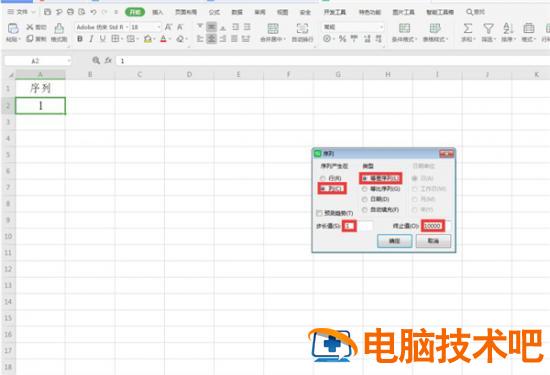Select the Growth series (等比序列) radio
The height and width of the screenshot is (375, 550).
pyautogui.click(x=364, y=189)
